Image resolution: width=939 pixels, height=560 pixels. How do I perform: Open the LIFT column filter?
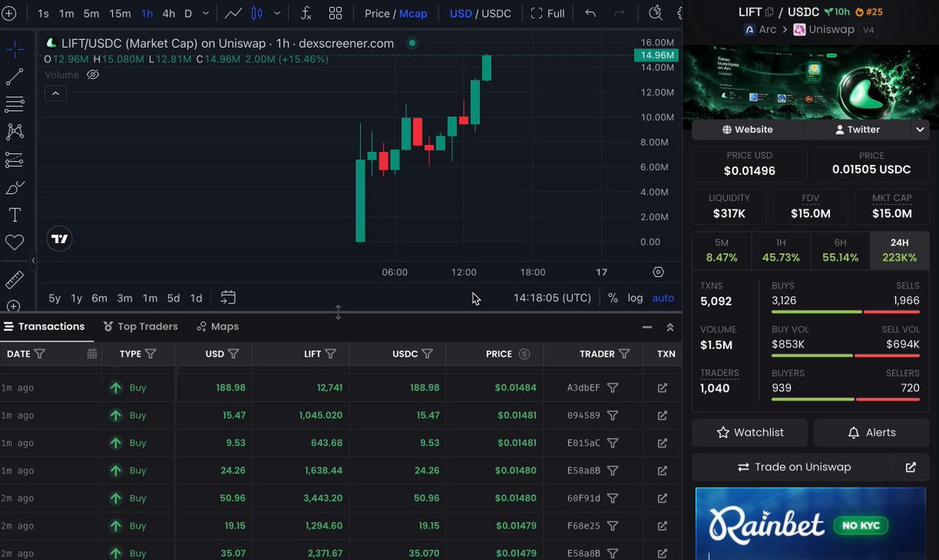(x=330, y=354)
